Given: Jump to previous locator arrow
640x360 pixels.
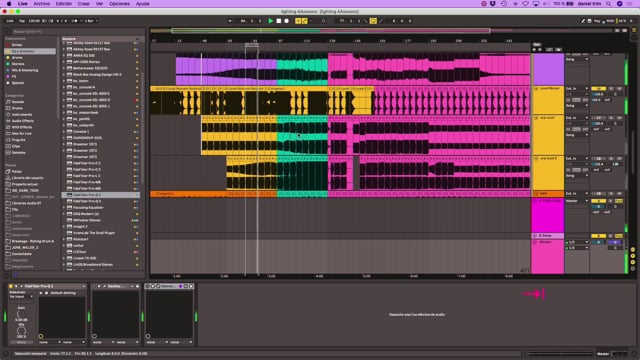Looking at the screenshot, I should coord(534,49).
